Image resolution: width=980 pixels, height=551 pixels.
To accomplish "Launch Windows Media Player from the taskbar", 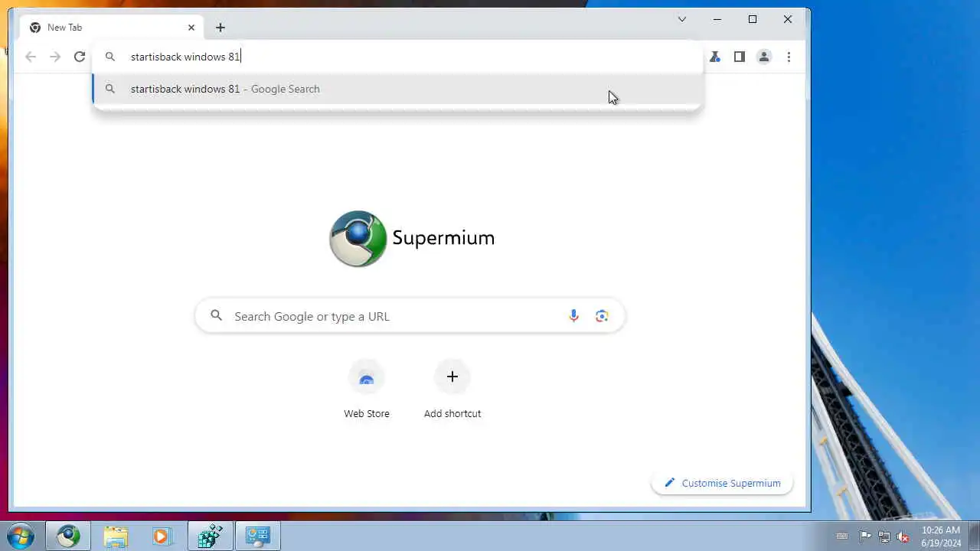I will (x=161, y=536).
